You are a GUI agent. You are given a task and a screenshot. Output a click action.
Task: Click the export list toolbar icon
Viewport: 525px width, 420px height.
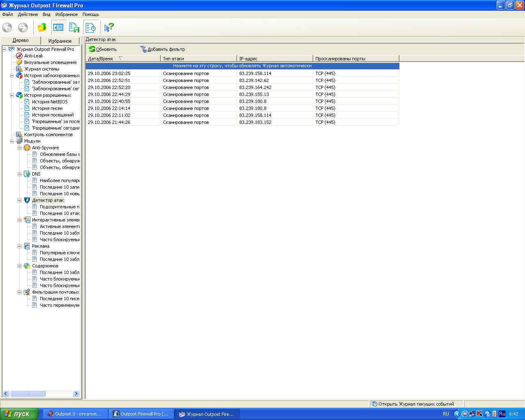click(74, 27)
